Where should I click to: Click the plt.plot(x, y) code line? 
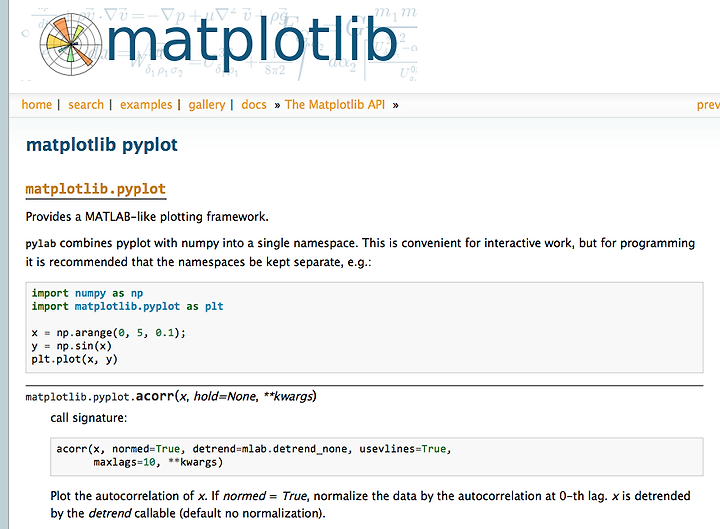74,359
